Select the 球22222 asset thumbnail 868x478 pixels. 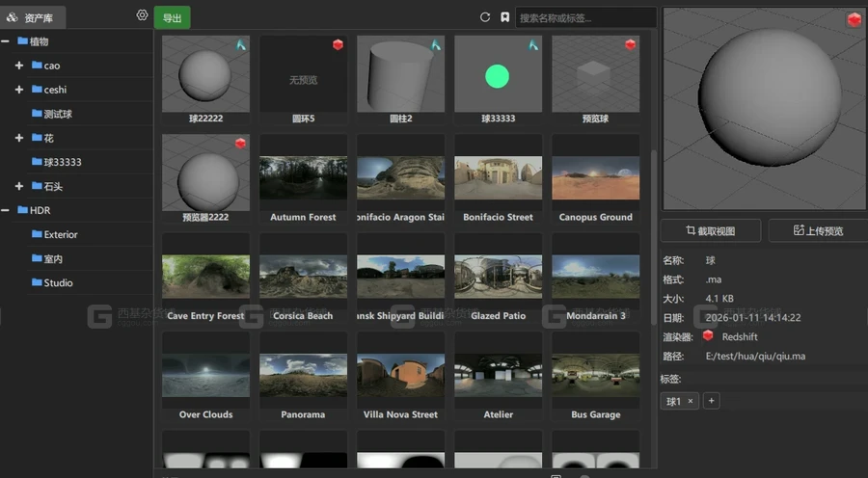206,73
